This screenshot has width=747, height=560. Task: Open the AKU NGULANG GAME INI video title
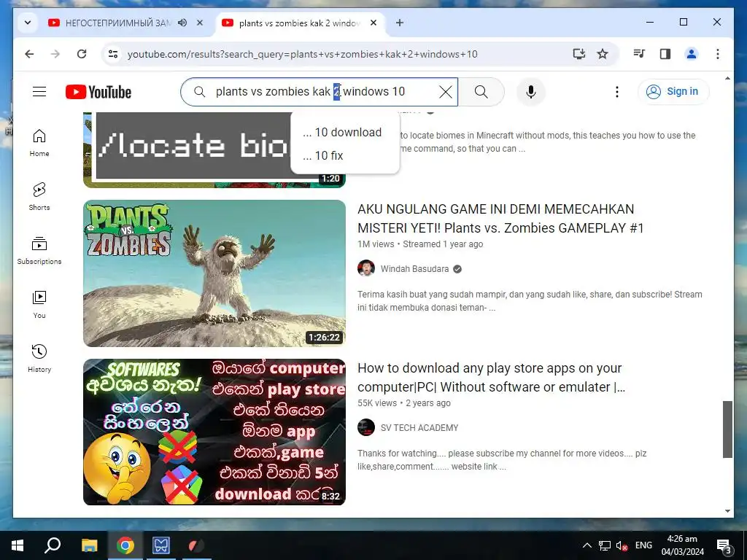[500, 219]
